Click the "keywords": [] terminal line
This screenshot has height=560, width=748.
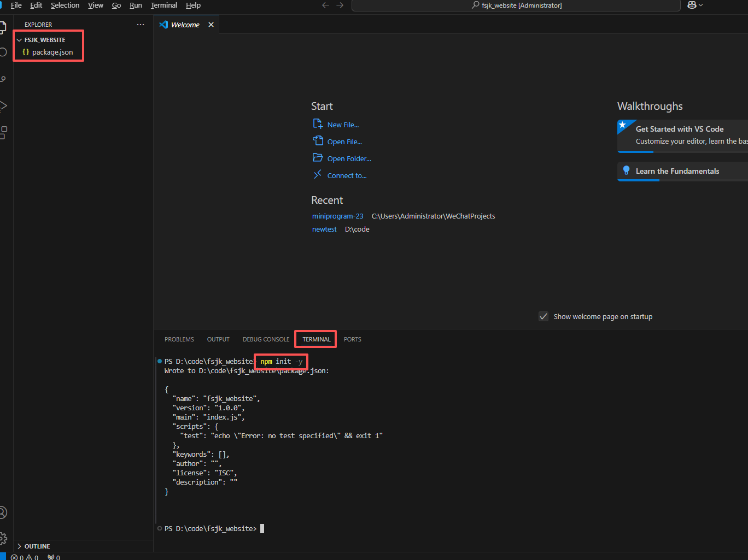201,454
